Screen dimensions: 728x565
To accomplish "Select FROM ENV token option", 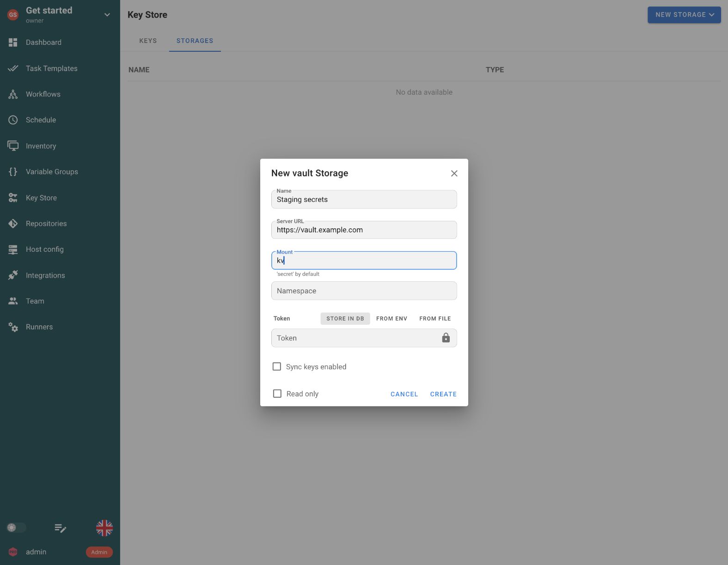I will [392, 319].
